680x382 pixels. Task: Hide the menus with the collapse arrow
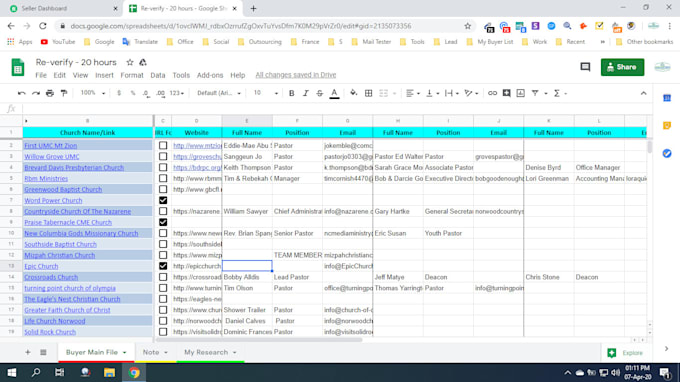643,93
